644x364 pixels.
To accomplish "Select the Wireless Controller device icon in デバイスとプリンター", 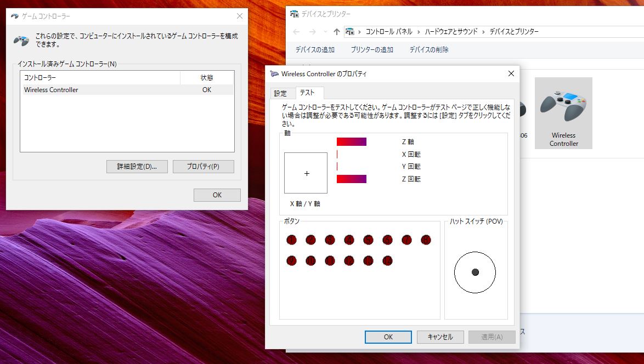I will click(563, 113).
